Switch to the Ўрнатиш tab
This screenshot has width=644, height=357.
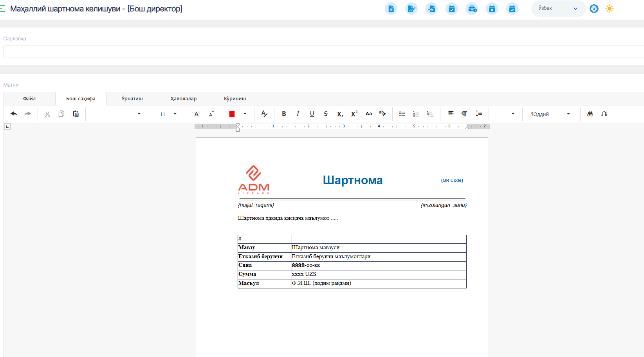132,99
